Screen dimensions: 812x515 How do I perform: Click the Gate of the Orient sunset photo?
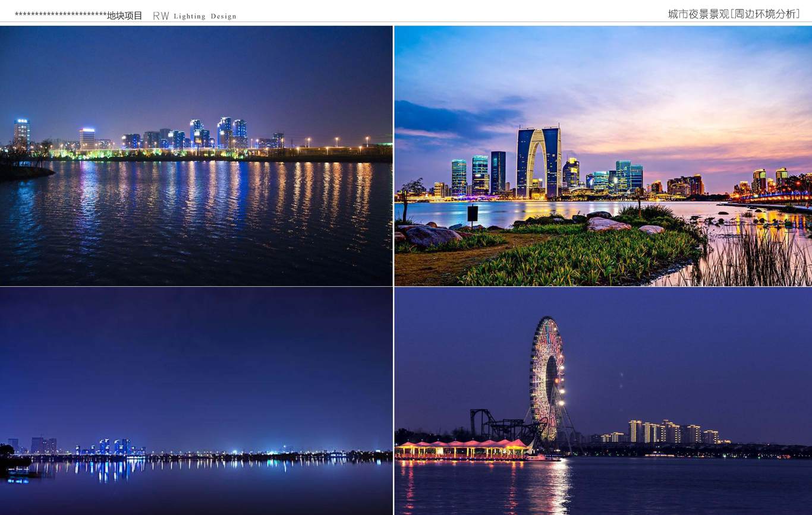[603, 156]
